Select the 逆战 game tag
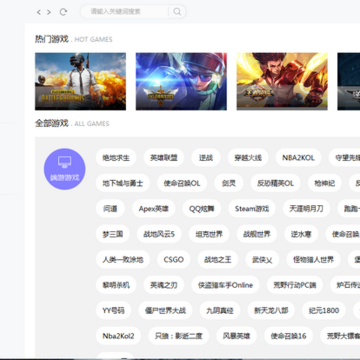Image resolution: width=360 pixels, height=360 pixels. tap(206, 158)
